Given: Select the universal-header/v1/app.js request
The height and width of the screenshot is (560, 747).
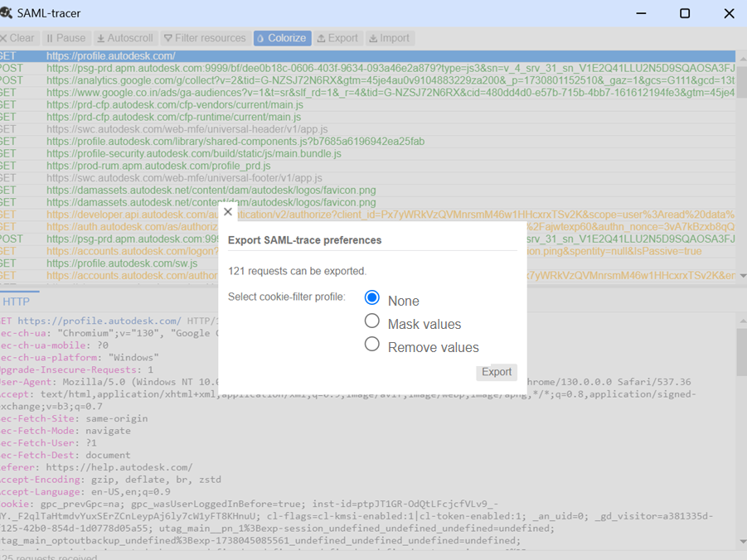Looking at the screenshot, I should (367, 129).
